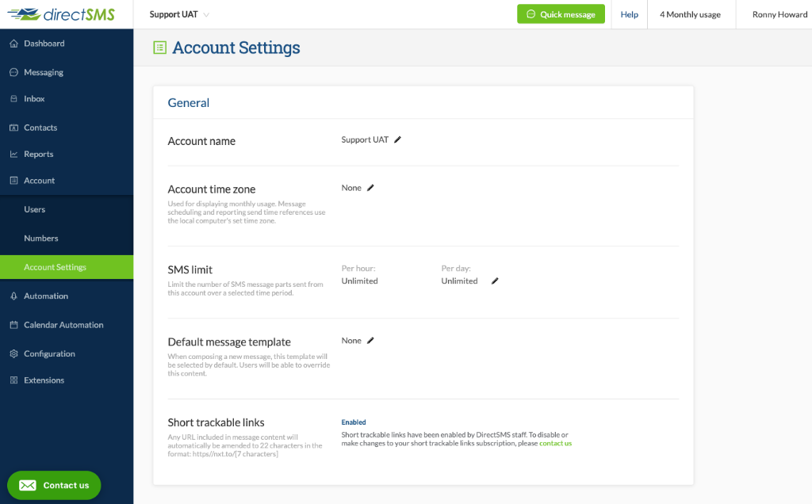Click the 'Default message template' label

(x=229, y=342)
